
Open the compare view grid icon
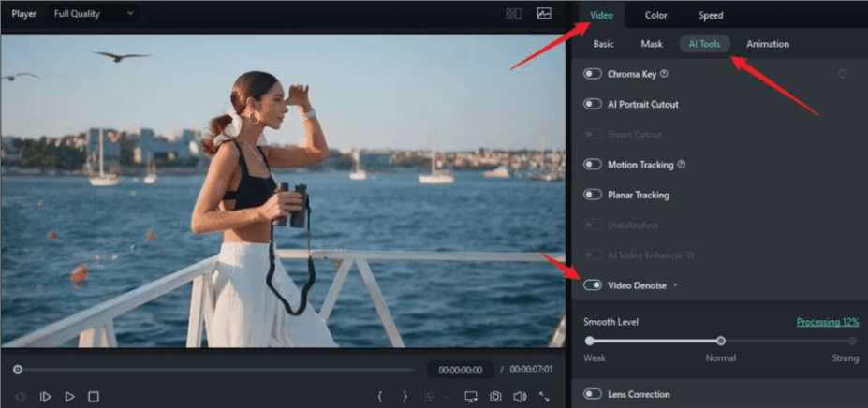tap(514, 14)
